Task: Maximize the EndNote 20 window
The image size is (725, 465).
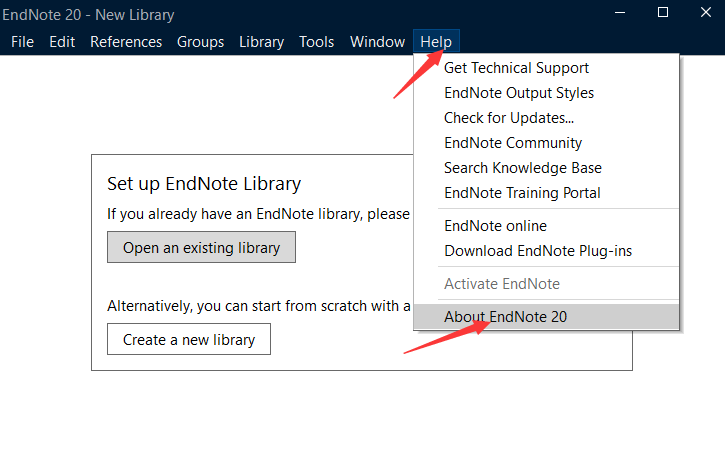Action: point(663,12)
